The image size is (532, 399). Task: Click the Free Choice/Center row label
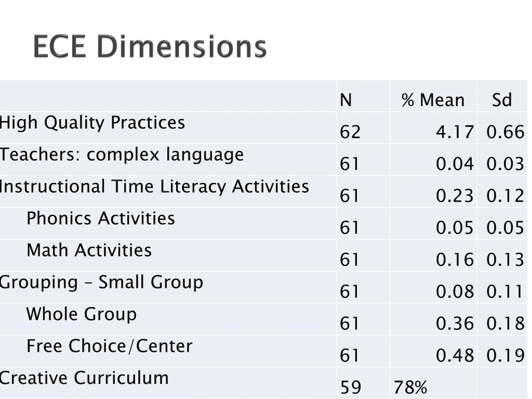pyautogui.click(x=110, y=346)
